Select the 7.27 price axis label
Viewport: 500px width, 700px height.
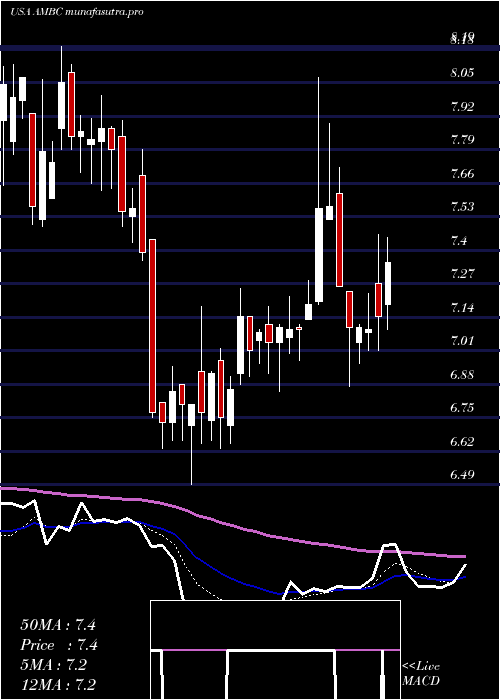[462, 274]
